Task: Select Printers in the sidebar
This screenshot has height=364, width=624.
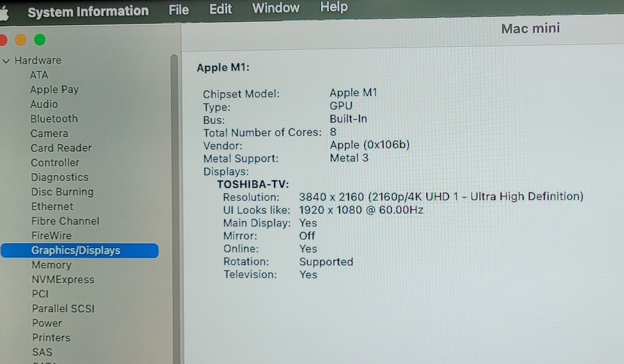Action: pos(51,338)
